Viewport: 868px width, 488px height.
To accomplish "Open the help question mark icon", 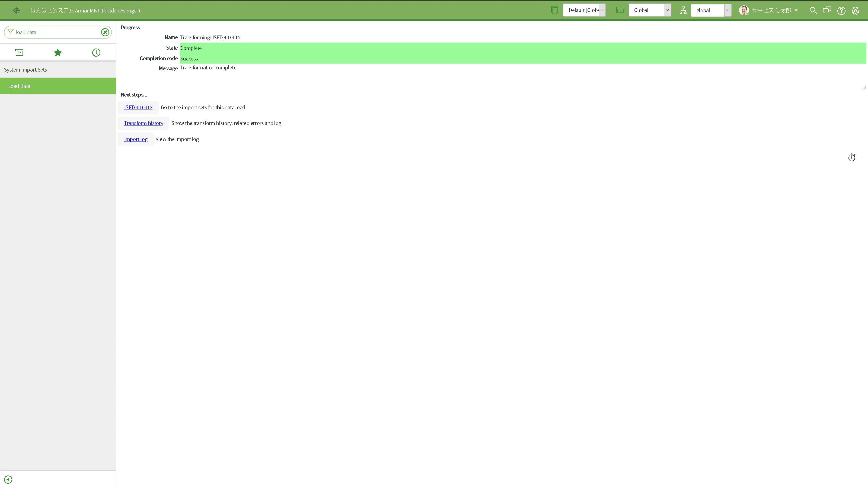I will (841, 11).
